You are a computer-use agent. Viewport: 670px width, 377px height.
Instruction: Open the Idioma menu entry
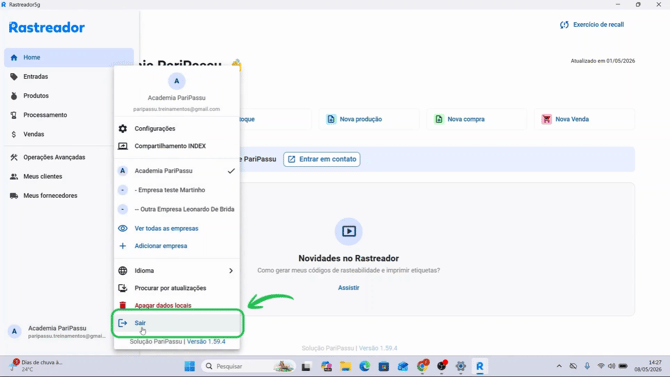[x=176, y=271]
